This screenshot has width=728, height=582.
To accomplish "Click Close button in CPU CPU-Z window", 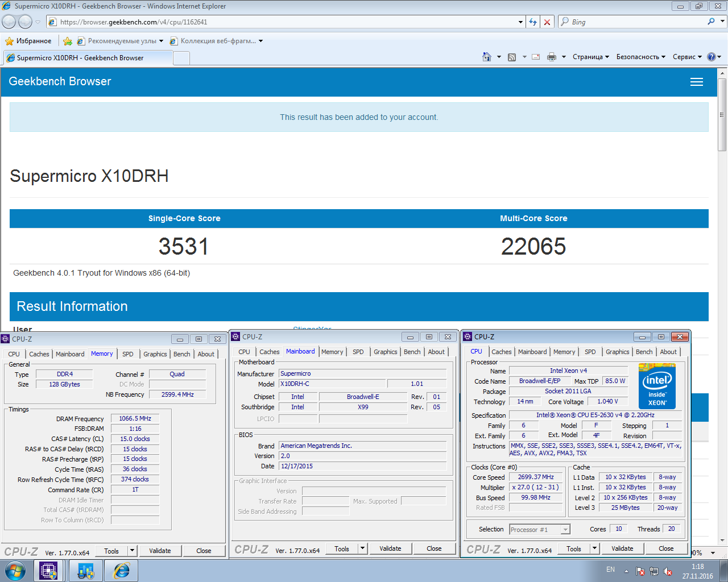I will [x=666, y=548].
